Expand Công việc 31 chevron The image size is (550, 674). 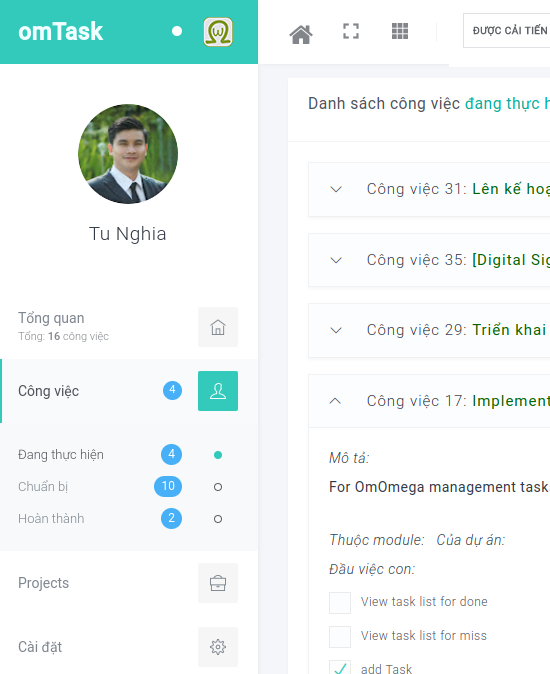pyautogui.click(x=336, y=189)
